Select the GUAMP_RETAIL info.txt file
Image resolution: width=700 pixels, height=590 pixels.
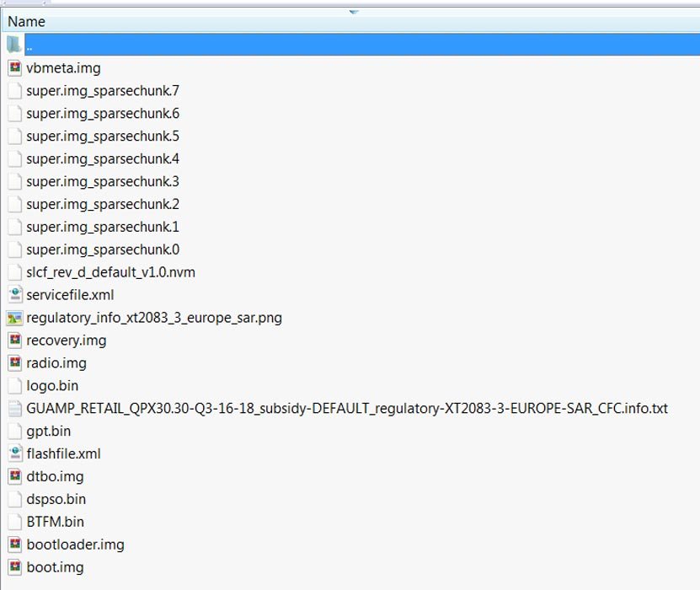click(x=346, y=409)
